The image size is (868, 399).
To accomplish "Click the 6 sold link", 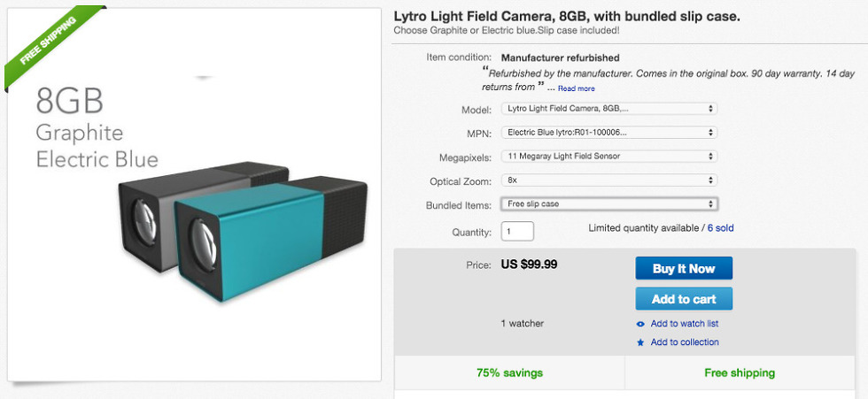I will pyautogui.click(x=720, y=228).
